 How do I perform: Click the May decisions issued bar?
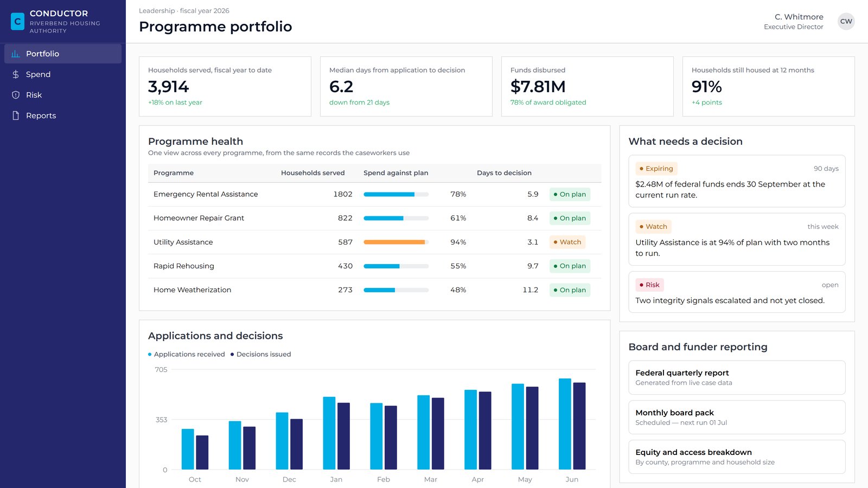pos(532,428)
